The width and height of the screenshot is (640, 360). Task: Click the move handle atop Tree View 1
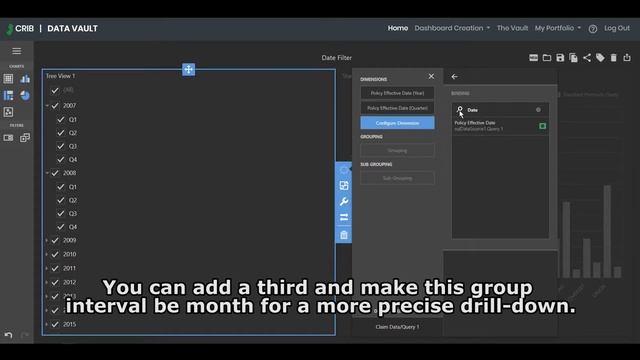[188, 69]
